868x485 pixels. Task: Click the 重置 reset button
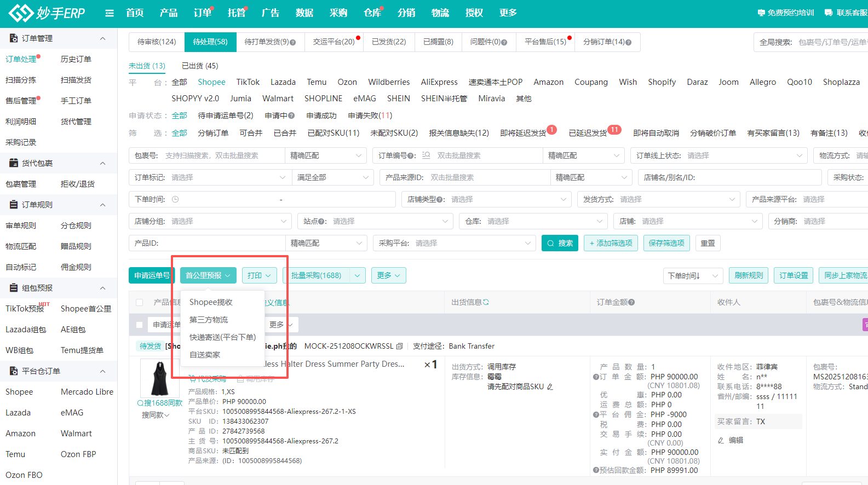point(708,243)
